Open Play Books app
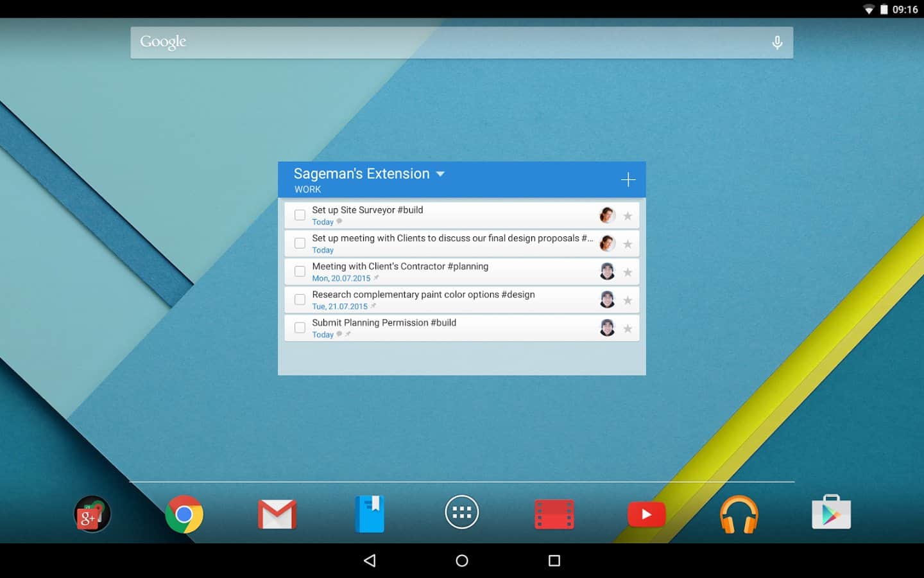Screen dimensions: 924x578 click(370, 514)
